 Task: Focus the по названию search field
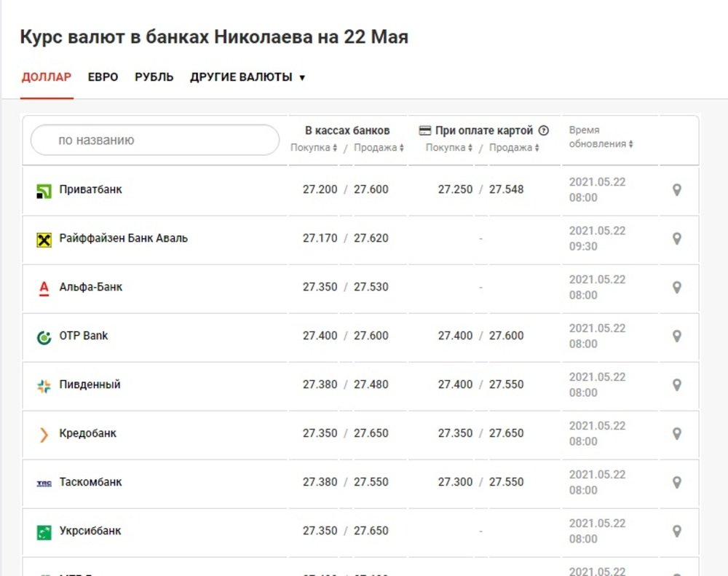click(155, 140)
